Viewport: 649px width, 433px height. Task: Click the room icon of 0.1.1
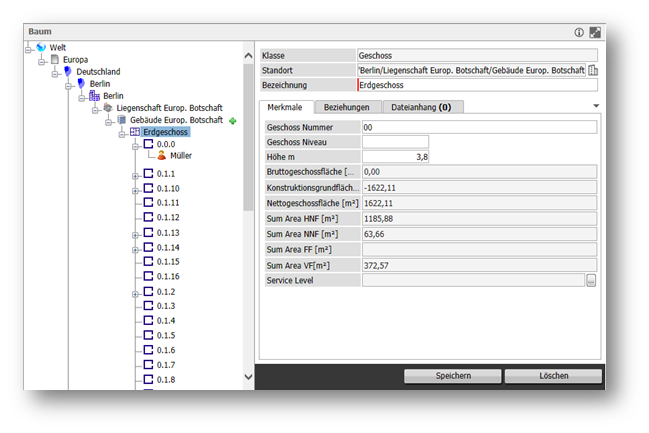tap(148, 173)
